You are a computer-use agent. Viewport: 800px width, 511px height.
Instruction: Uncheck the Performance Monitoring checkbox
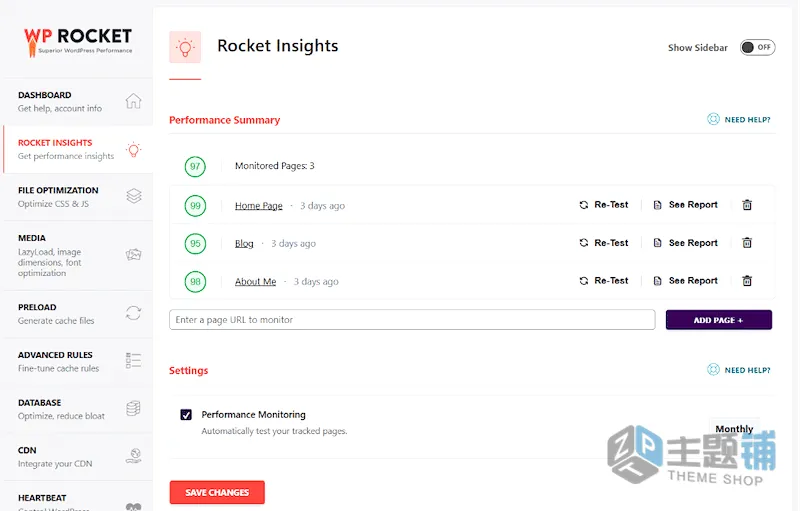click(x=186, y=415)
